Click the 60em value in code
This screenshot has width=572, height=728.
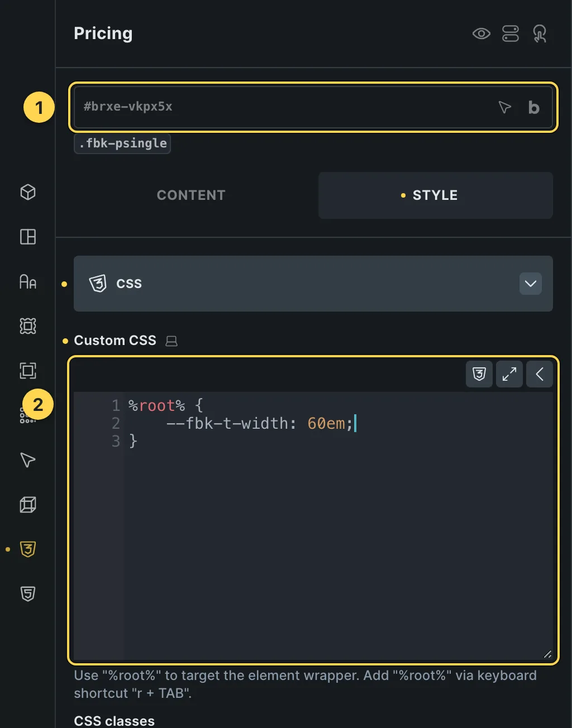tap(326, 424)
